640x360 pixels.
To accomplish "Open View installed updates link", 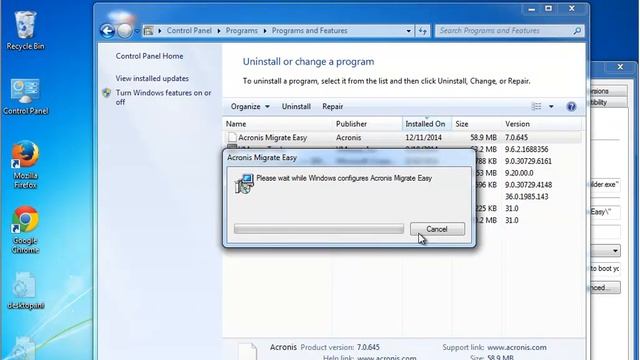I will pyautogui.click(x=152, y=78).
